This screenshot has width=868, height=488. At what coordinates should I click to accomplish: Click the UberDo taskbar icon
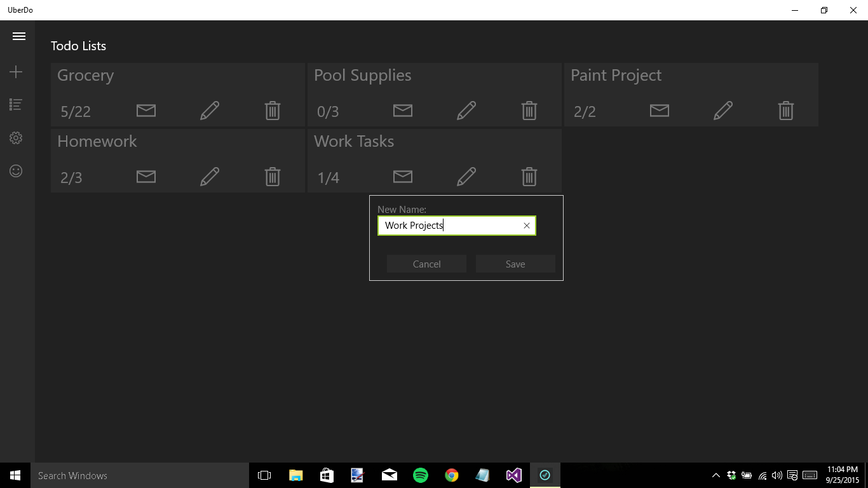(545, 475)
